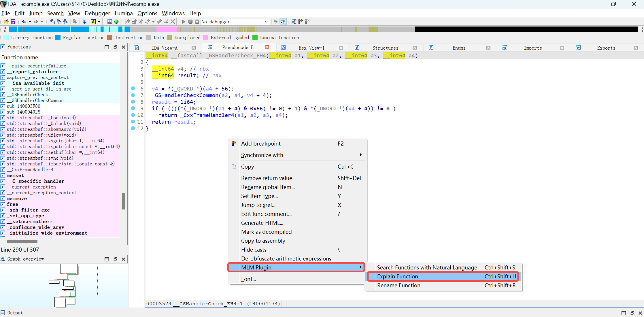Close the Pseudocode-B tab
644x317 pixels.
pos(267,47)
